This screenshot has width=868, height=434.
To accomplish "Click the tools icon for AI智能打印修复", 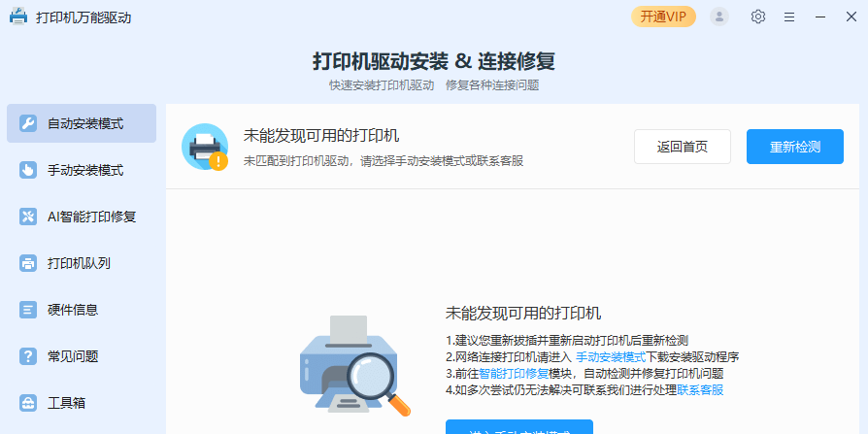I will tap(28, 217).
